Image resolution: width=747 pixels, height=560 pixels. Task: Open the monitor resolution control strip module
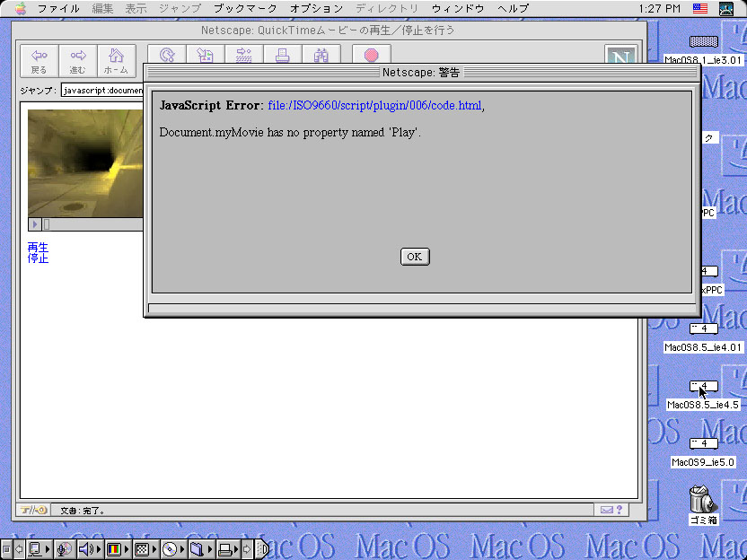click(x=145, y=549)
